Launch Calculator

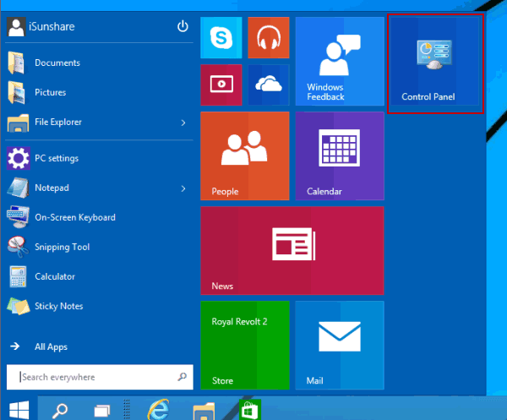pyautogui.click(x=97, y=276)
